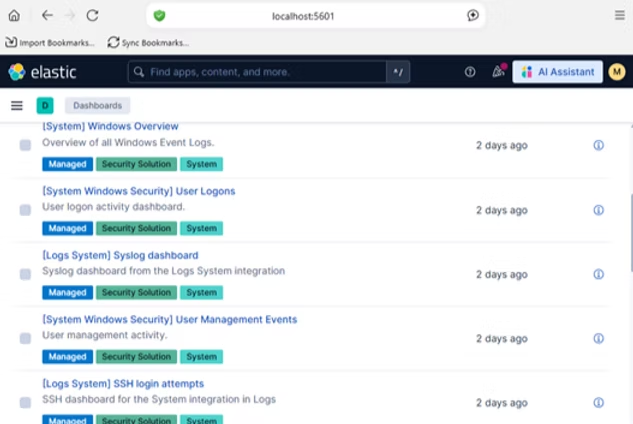Click the Dashboards breadcrumb

pyautogui.click(x=97, y=106)
